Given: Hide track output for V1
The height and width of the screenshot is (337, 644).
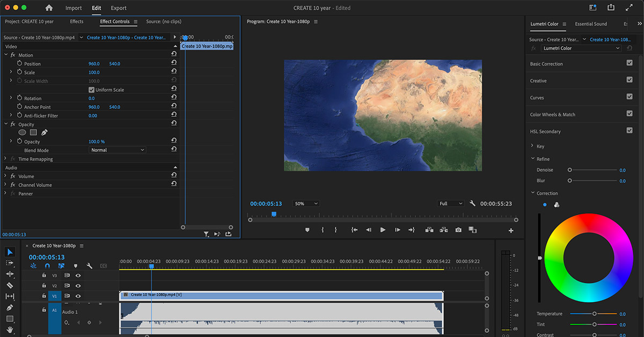Looking at the screenshot, I should tap(77, 296).
